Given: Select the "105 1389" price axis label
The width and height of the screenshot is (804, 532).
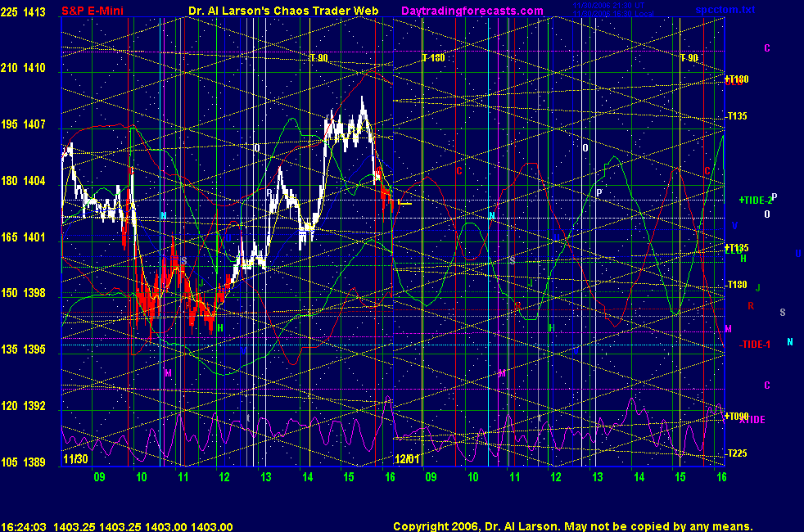Looking at the screenshot, I should [x=23, y=462].
